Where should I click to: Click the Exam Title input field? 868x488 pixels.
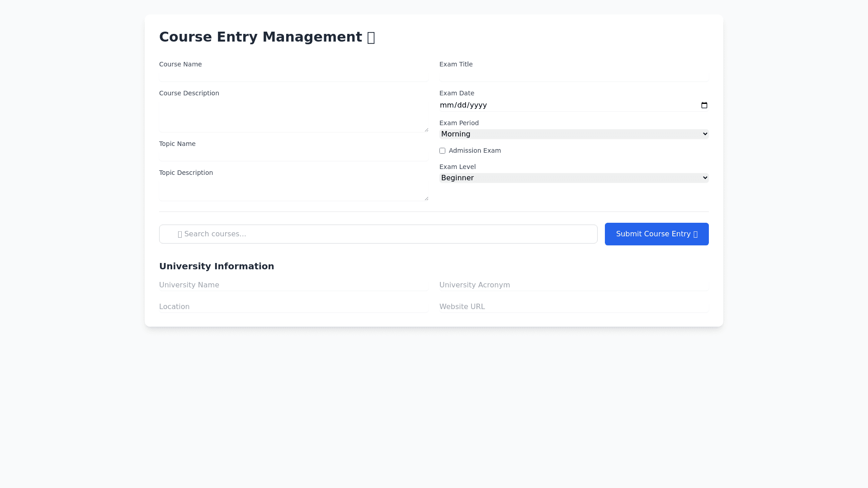(x=574, y=76)
